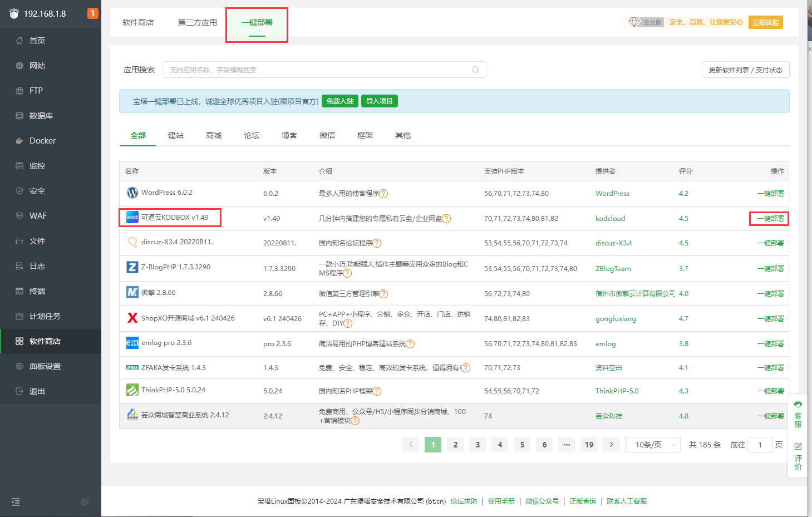812x517 pixels.
Task: Click the WordPress logo icon
Action: click(x=132, y=193)
